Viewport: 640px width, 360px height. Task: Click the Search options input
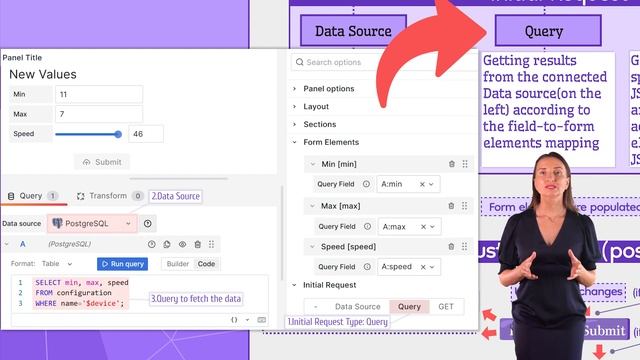click(384, 62)
